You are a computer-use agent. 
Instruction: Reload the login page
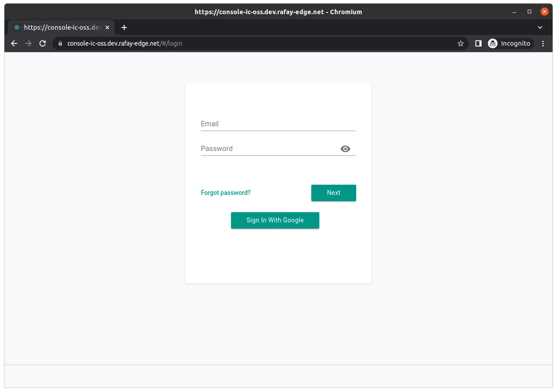point(43,43)
